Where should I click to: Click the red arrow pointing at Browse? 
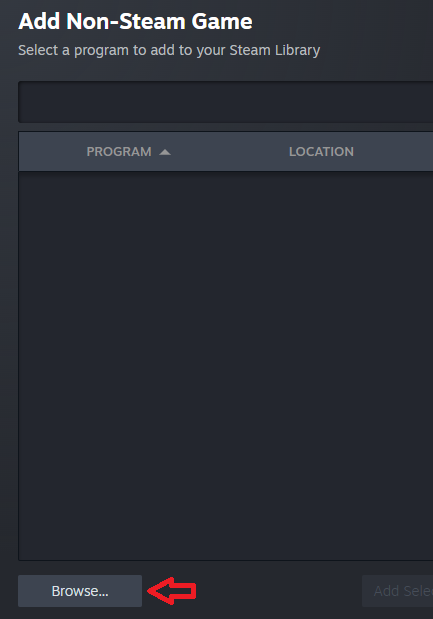coord(172,591)
